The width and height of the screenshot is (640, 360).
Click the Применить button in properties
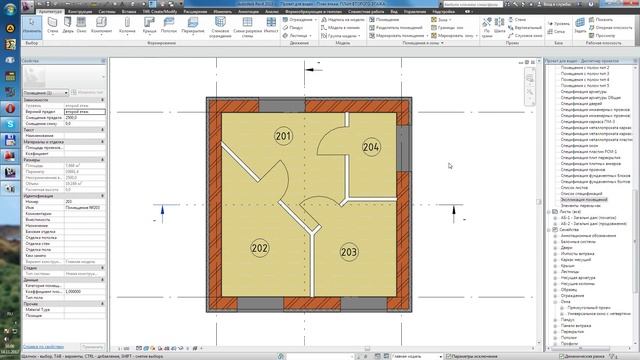tap(92, 347)
